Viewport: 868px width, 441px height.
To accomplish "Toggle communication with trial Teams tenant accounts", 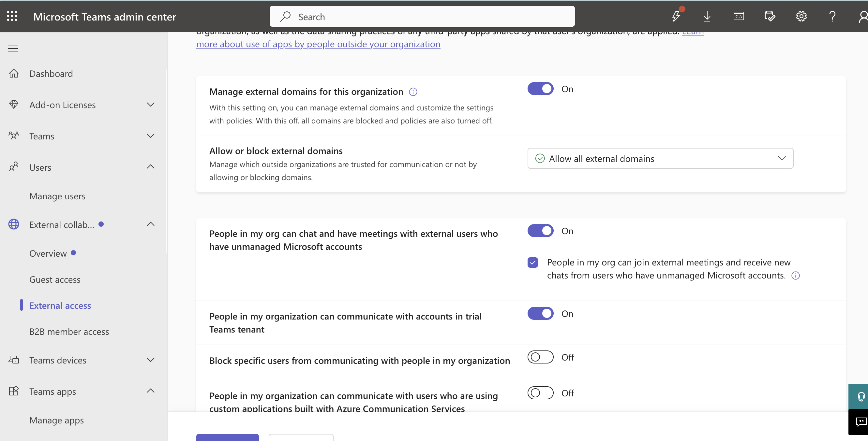I will [541, 313].
